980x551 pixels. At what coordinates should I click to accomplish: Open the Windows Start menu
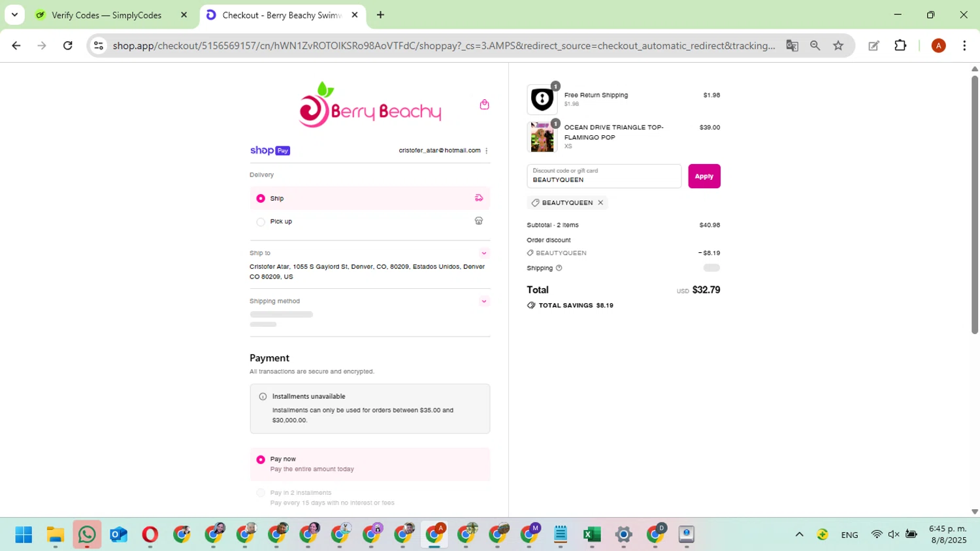(24, 535)
